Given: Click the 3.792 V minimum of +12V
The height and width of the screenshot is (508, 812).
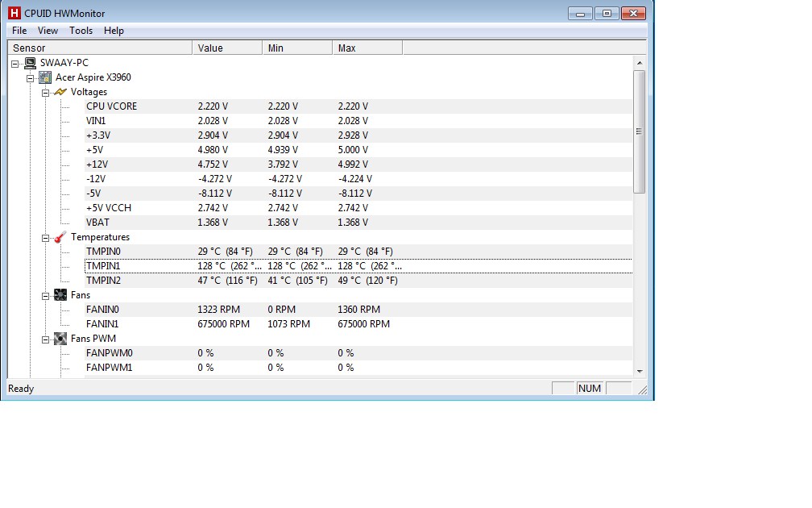Looking at the screenshot, I should tap(283, 164).
